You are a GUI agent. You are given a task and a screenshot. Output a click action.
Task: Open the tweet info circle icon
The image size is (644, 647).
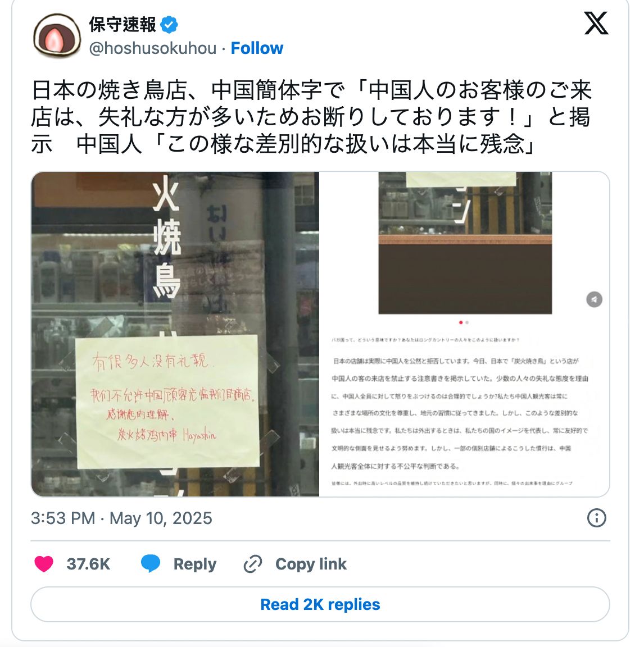(x=597, y=517)
